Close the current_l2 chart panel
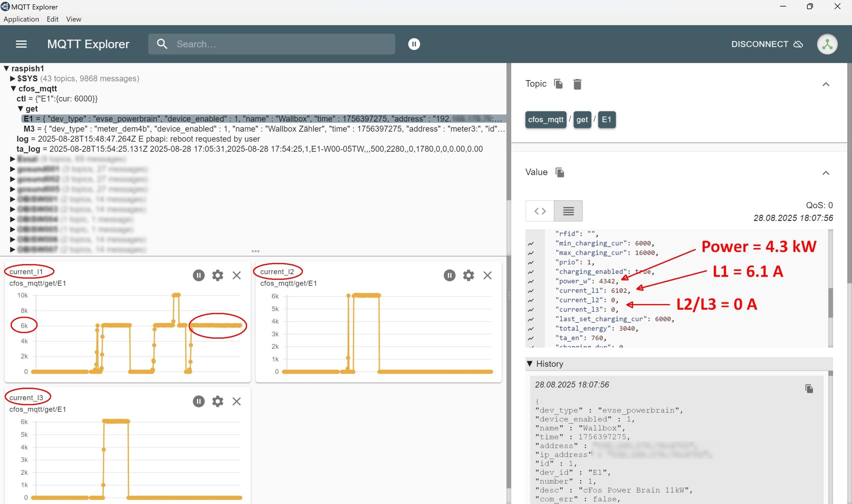The height and width of the screenshot is (504, 852). [x=487, y=275]
